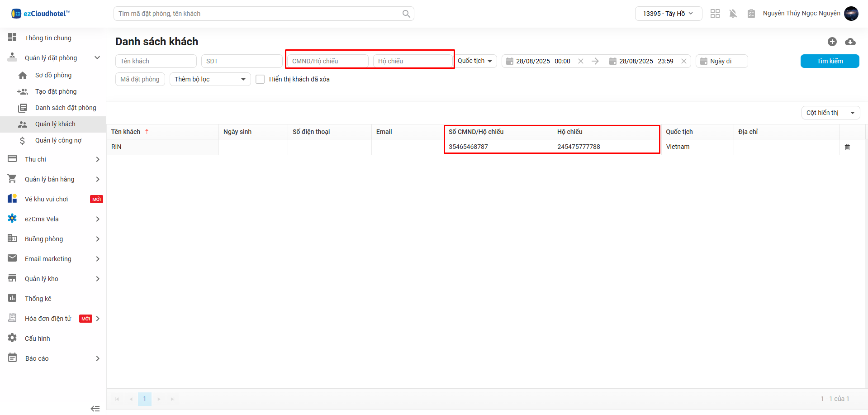Delete the RIN guest row
Screen dimensions: 868x415
click(847, 147)
